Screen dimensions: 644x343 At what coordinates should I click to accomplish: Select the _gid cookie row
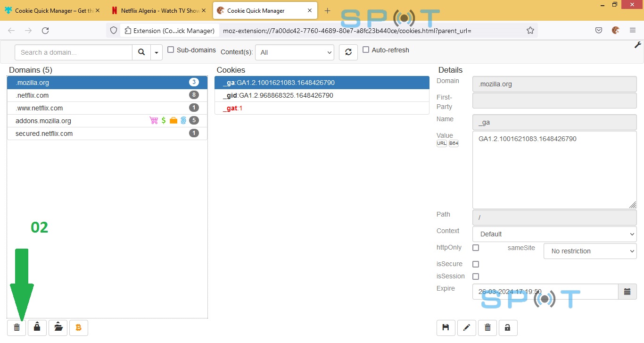[322, 95]
